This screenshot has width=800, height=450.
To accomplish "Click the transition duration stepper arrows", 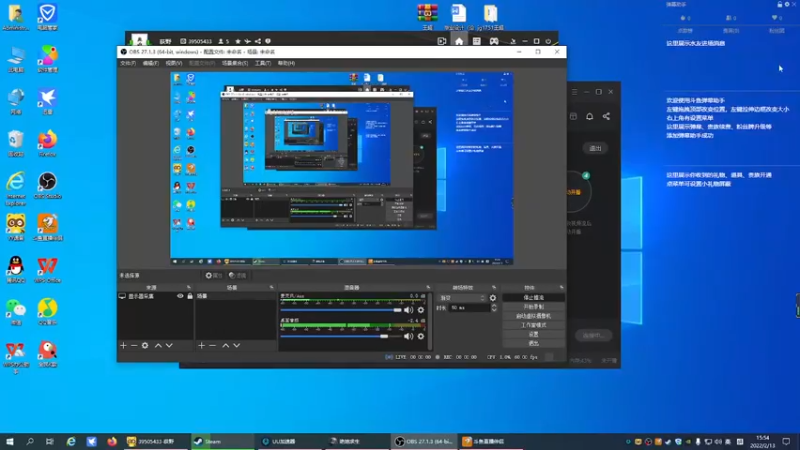I will click(494, 308).
